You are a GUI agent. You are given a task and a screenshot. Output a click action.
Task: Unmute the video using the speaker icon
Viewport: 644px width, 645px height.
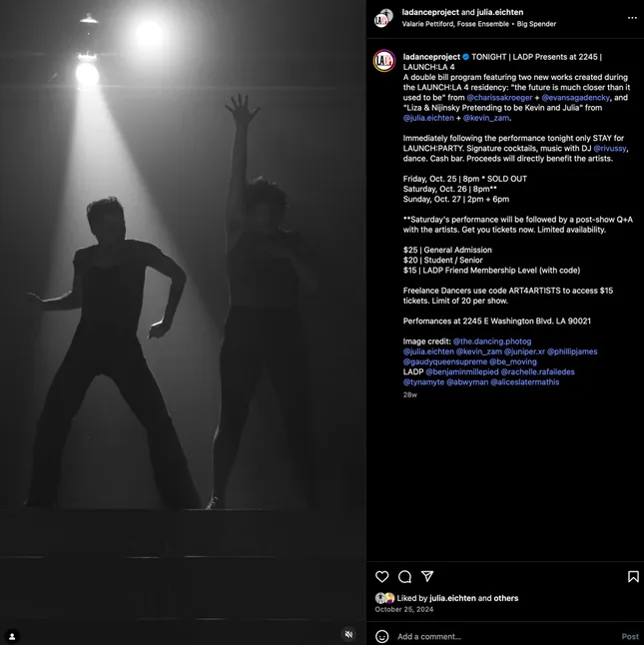pyautogui.click(x=348, y=634)
